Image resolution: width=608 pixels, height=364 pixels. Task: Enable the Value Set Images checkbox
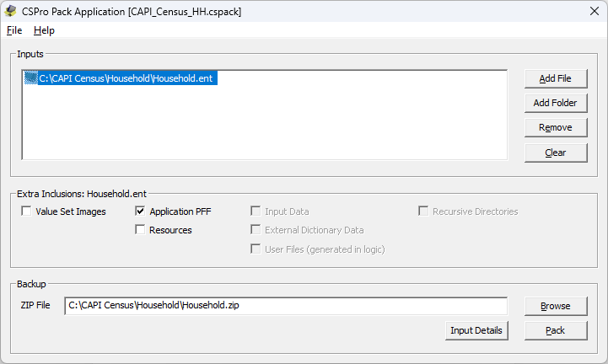[x=27, y=211]
